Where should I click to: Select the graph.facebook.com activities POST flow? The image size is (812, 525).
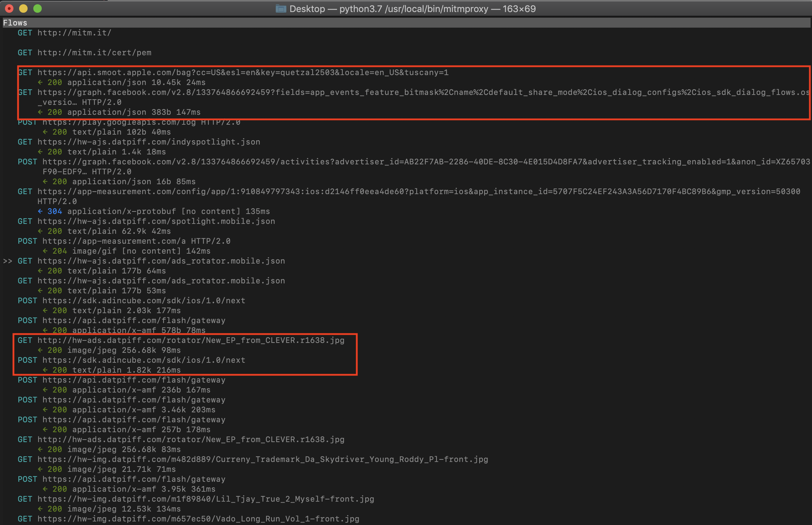pyautogui.click(x=414, y=166)
